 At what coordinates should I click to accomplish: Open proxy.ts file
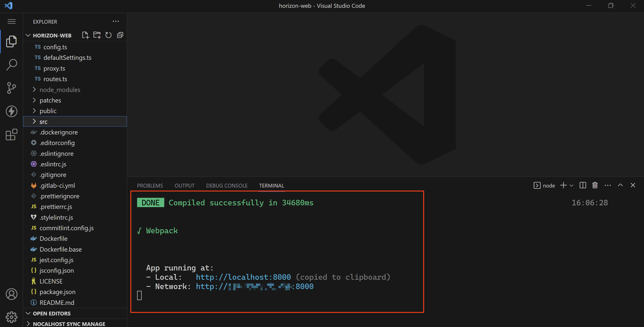click(75, 68)
